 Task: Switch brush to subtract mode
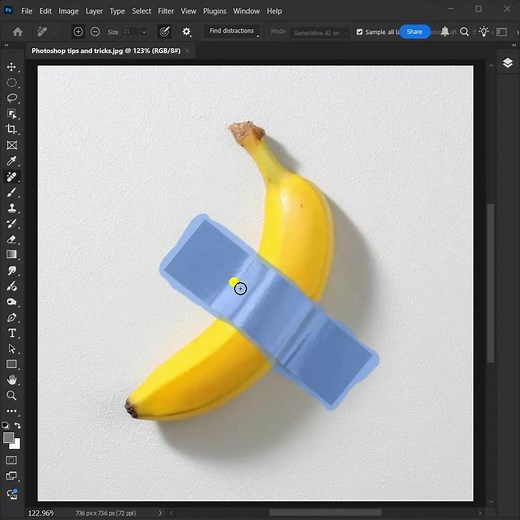(95, 32)
